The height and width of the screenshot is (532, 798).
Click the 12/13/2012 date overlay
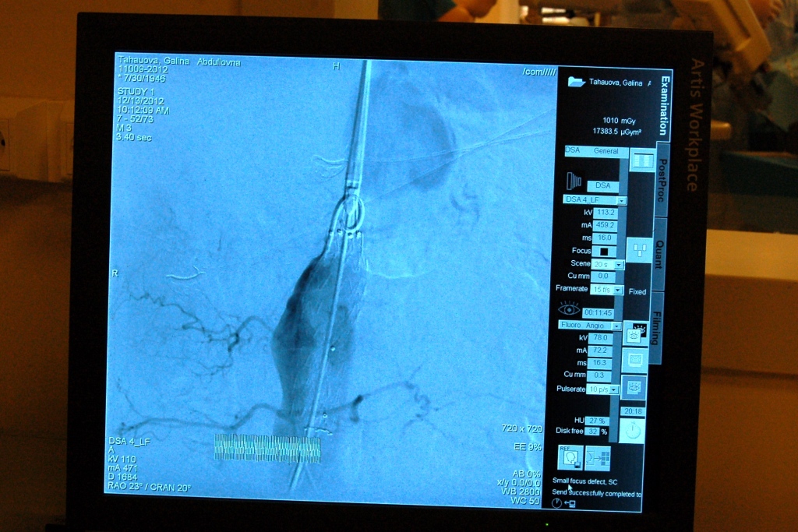click(x=140, y=100)
